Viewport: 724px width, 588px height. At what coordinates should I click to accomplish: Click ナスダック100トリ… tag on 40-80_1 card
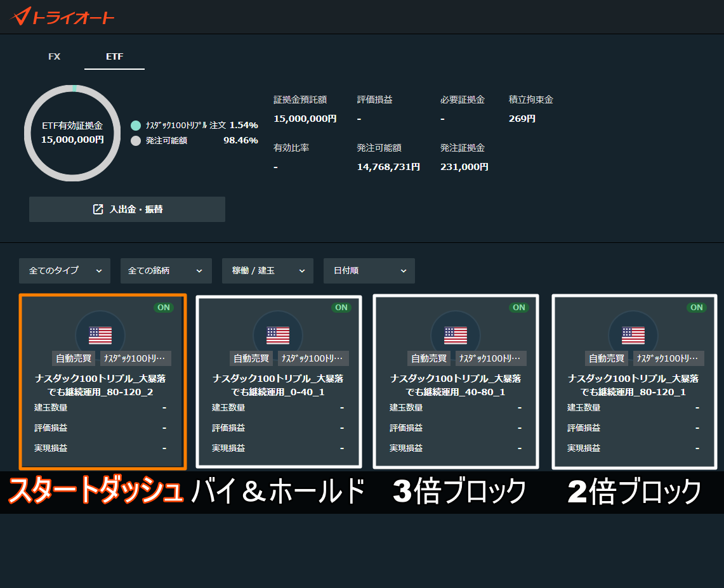490,358
